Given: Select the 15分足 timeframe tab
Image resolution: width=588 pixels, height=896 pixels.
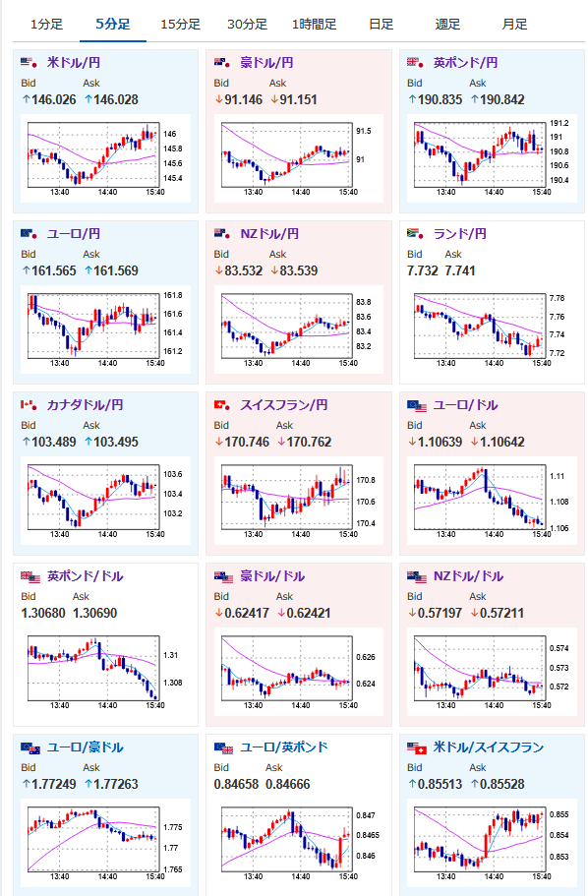Looking at the screenshot, I should point(180,25).
